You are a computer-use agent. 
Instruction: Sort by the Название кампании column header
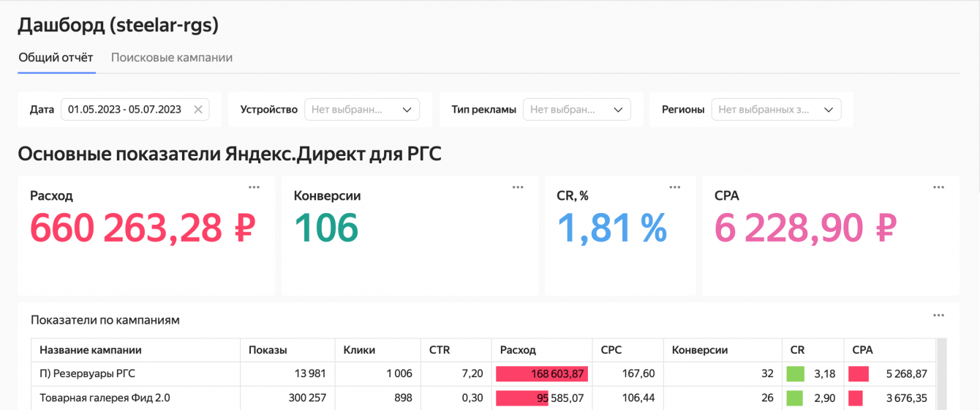point(136,350)
